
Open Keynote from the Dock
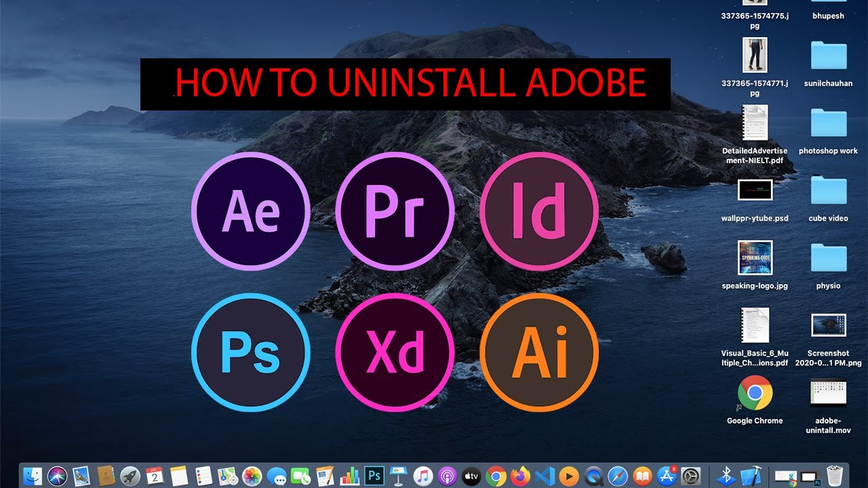pos(398,476)
